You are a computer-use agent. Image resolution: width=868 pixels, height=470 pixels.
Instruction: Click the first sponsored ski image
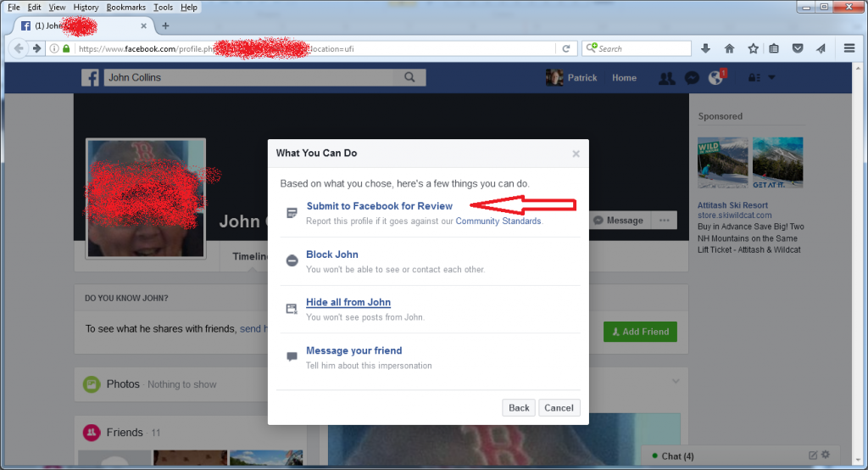pos(722,163)
